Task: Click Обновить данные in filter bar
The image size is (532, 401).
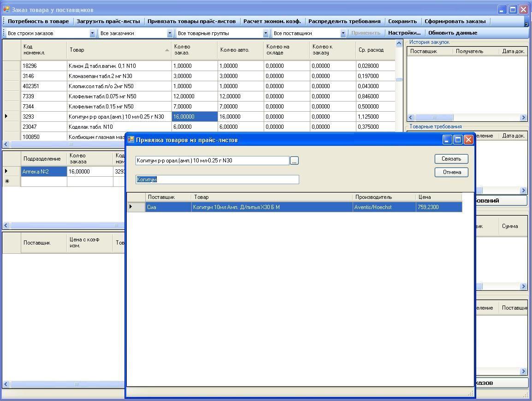Action: pos(452,33)
